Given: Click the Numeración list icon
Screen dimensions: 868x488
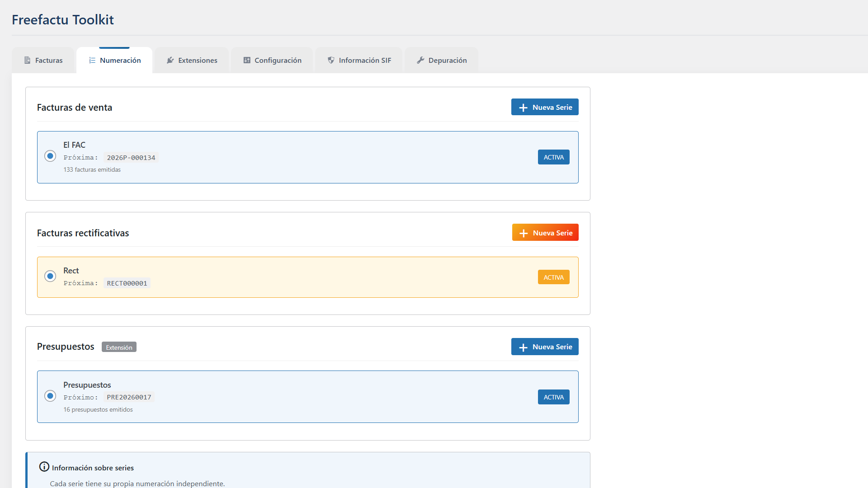Looking at the screenshot, I should pos(92,60).
